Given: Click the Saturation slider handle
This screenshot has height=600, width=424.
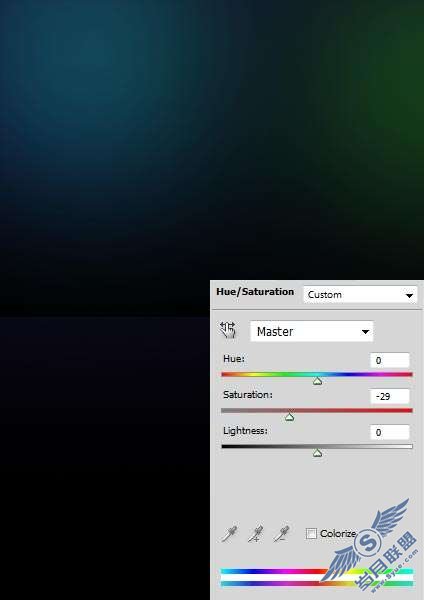Looking at the screenshot, I should pos(290,417).
